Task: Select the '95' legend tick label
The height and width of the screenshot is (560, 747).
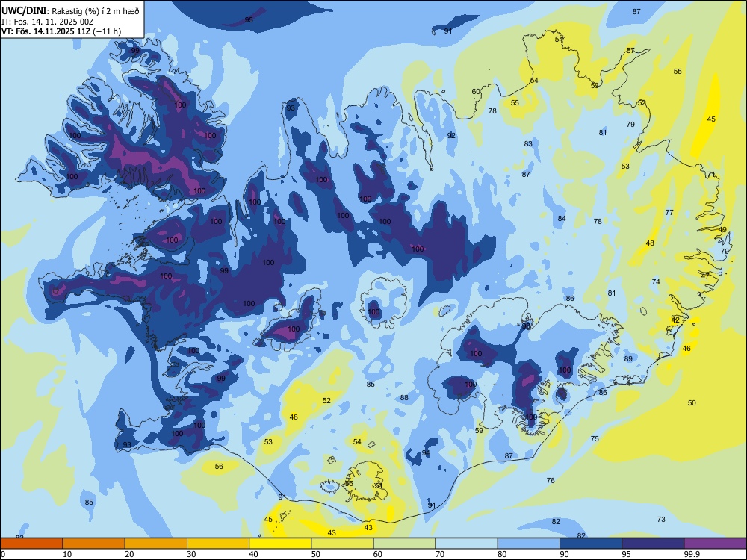Action: point(627,554)
